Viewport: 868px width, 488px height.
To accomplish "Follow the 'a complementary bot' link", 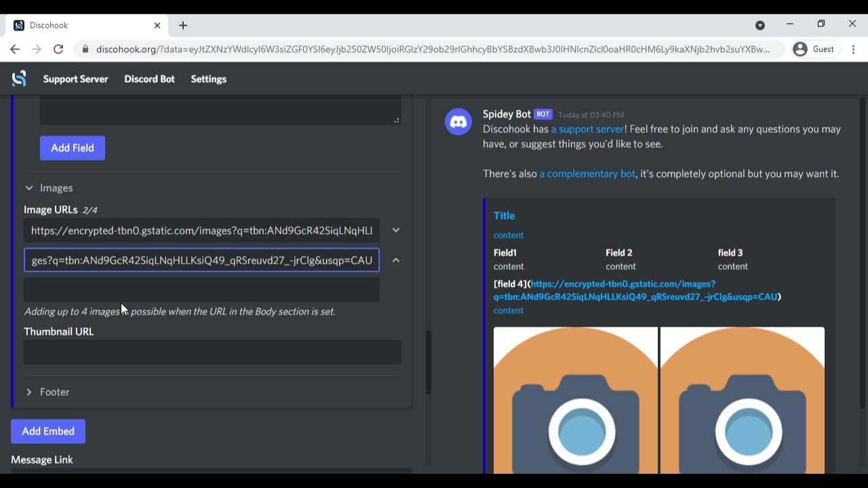I will pos(587,174).
